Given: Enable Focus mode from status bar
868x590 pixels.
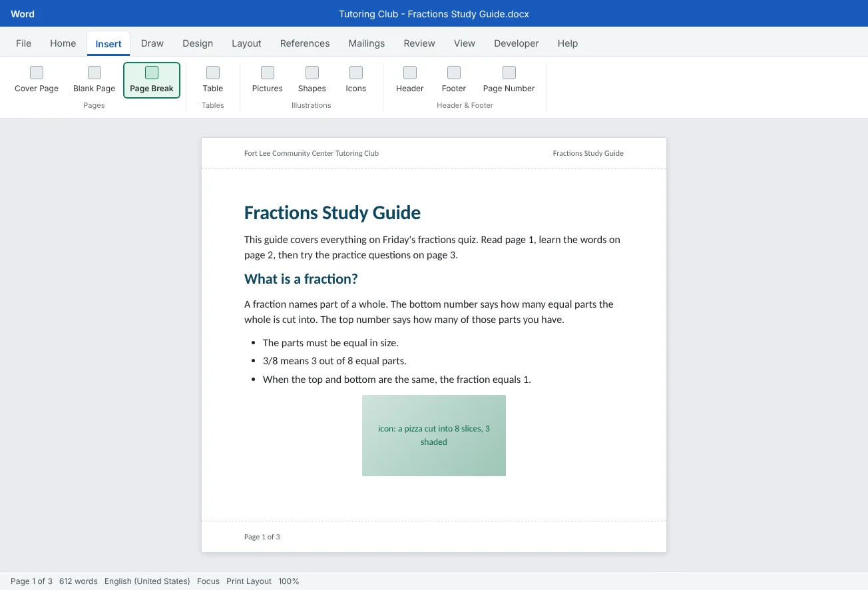Looking at the screenshot, I should (208, 581).
